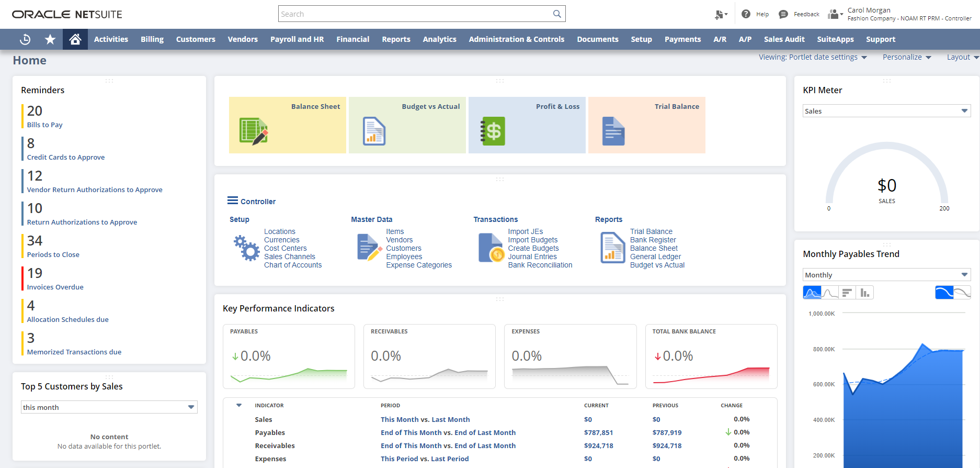The height and width of the screenshot is (468, 980).
Task: Open the Journal Entries link
Action: pos(532,257)
